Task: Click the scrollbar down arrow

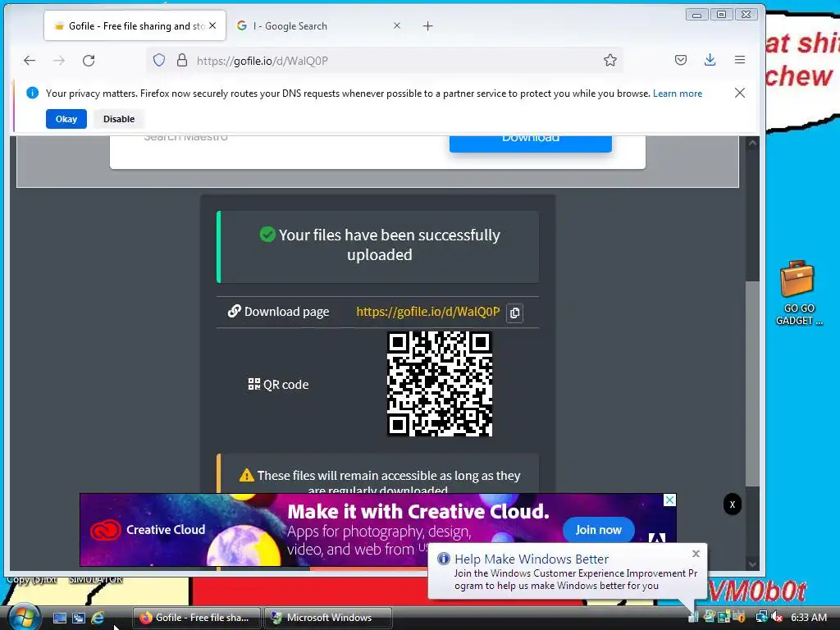Action: pyautogui.click(x=752, y=564)
